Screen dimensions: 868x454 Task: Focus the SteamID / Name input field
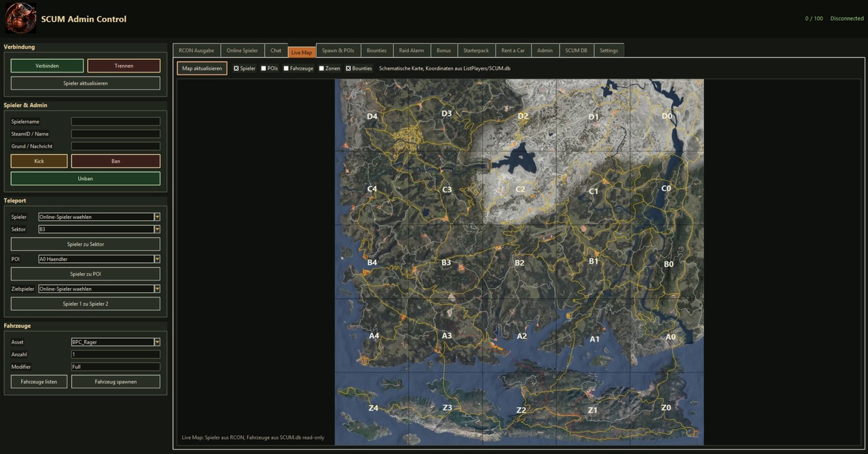(x=116, y=134)
